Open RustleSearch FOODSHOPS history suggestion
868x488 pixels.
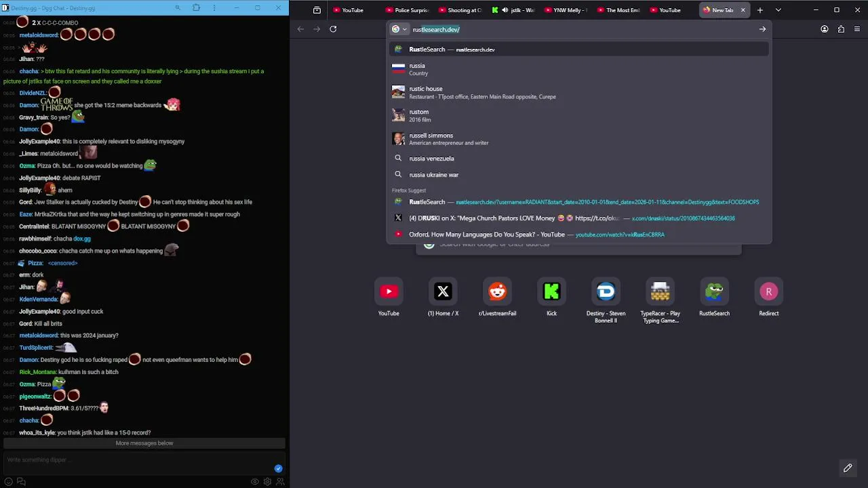click(x=579, y=202)
